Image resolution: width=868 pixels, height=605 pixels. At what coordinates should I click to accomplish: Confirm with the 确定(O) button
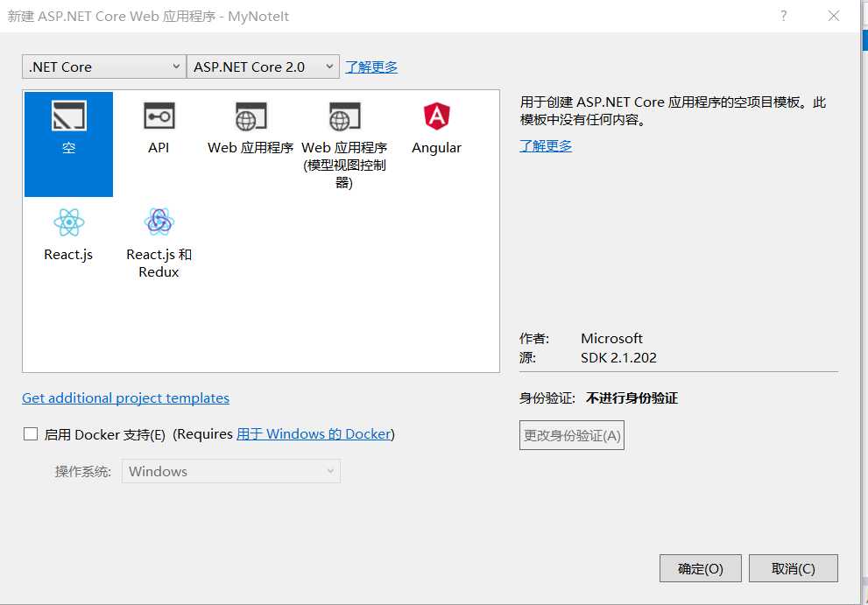click(x=700, y=568)
